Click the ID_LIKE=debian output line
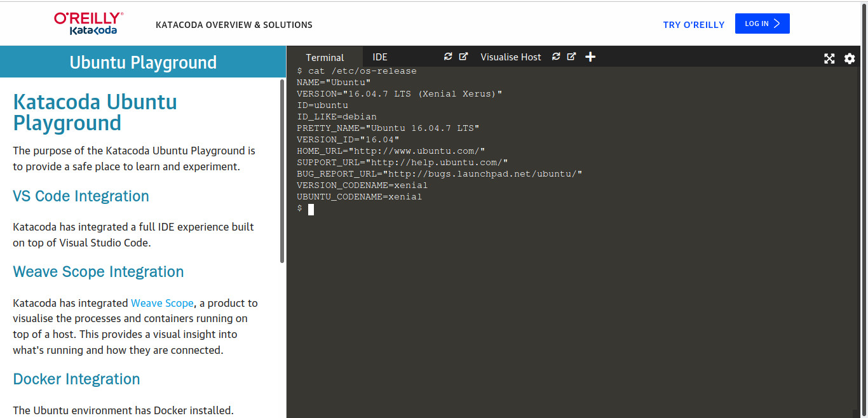 click(x=337, y=116)
